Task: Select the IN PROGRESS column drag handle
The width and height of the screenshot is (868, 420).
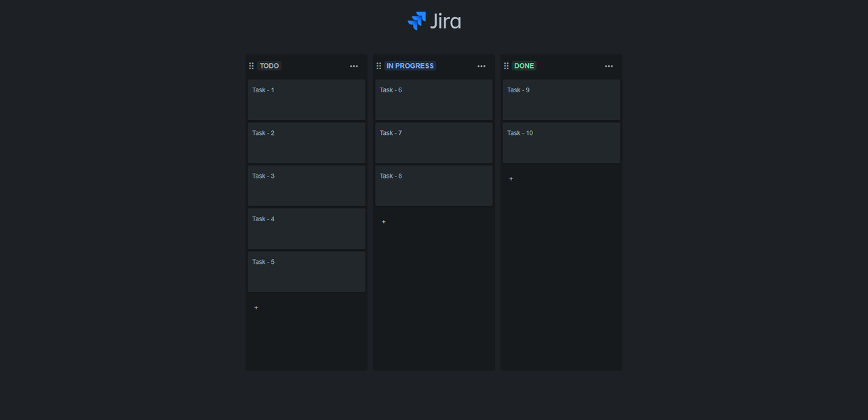Action: tap(378, 66)
